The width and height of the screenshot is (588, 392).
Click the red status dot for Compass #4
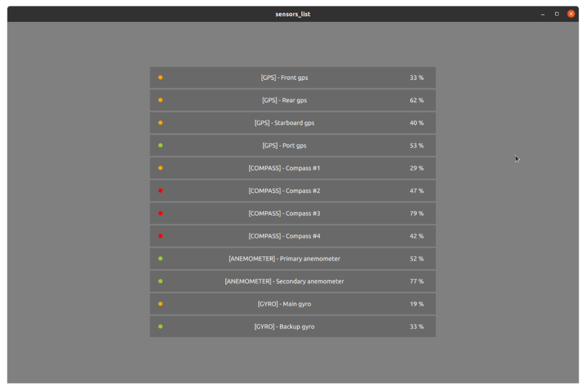[x=160, y=236]
